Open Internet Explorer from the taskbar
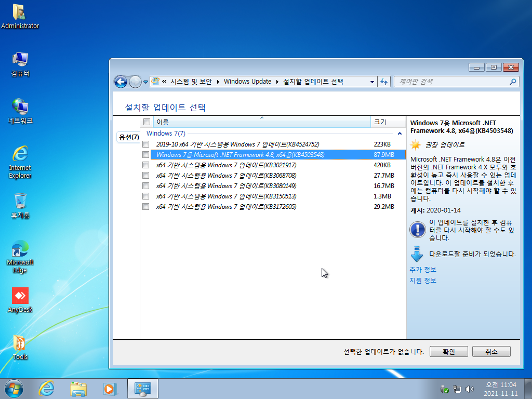The width and height of the screenshot is (532, 399). coord(46,389)
